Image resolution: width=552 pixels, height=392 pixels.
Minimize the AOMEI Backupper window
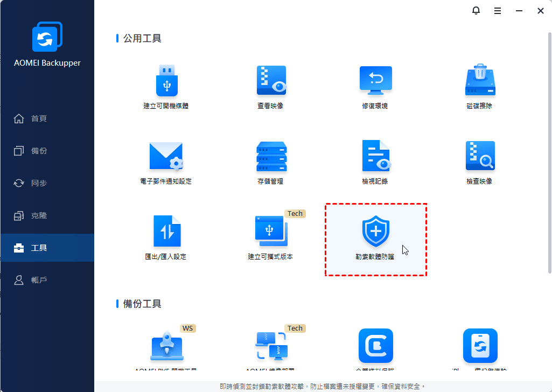(x=519, y=11)
